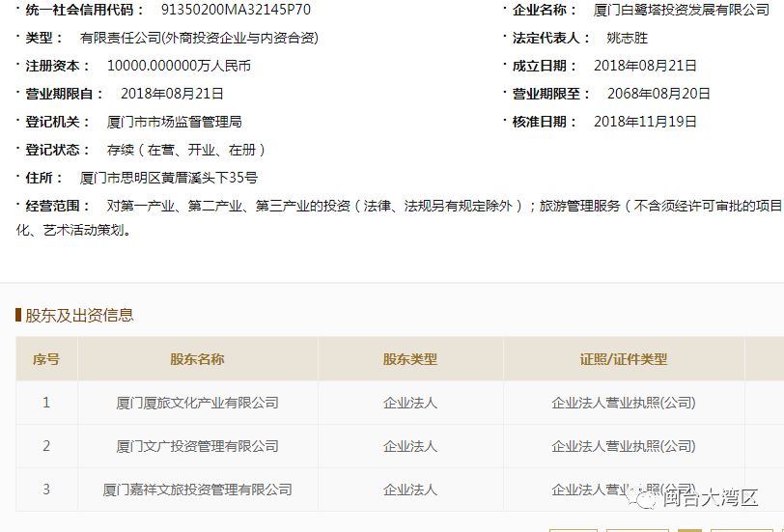
Task: Click the 闽台大湾区 watermark text
Action: [710, 499]
